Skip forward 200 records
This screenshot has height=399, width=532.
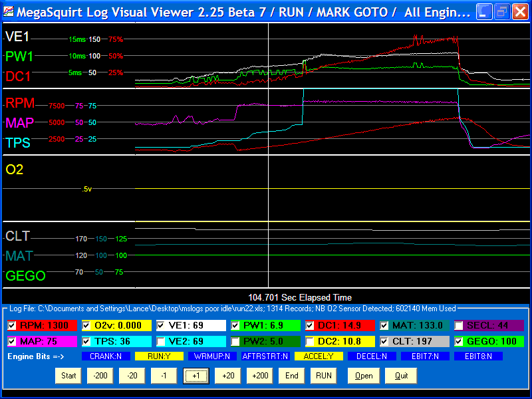[x=260, y=376]
